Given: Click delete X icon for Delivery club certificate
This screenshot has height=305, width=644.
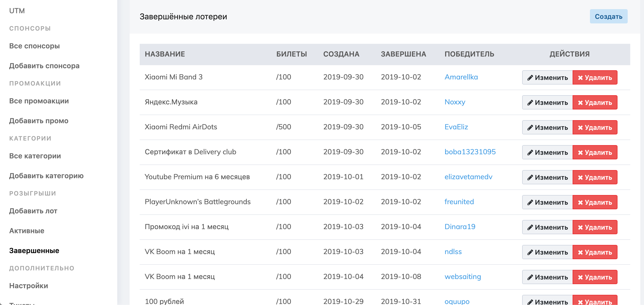Looking at the screenshot, I should pos(580,152).
